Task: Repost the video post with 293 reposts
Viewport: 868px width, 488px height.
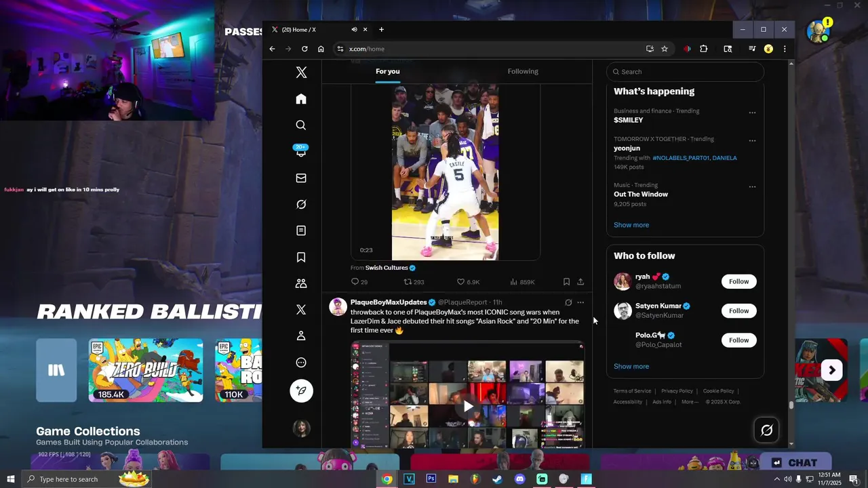Action: 414,282
